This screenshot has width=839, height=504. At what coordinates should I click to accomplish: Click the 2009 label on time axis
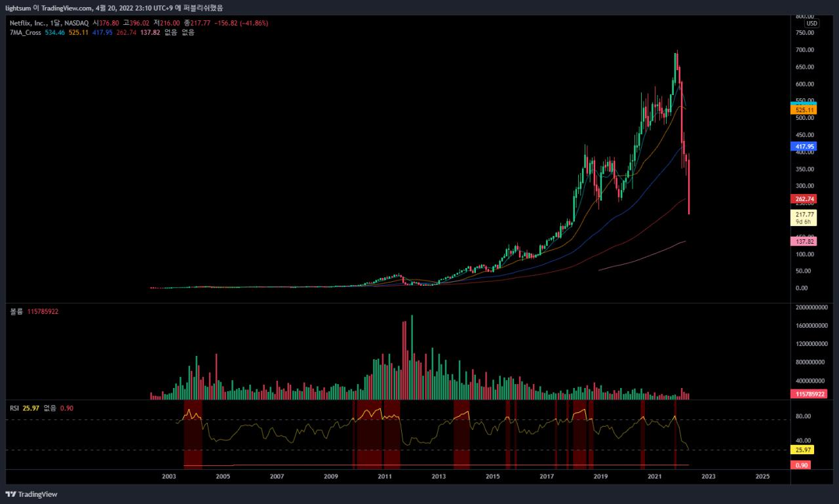coord(330,476)
